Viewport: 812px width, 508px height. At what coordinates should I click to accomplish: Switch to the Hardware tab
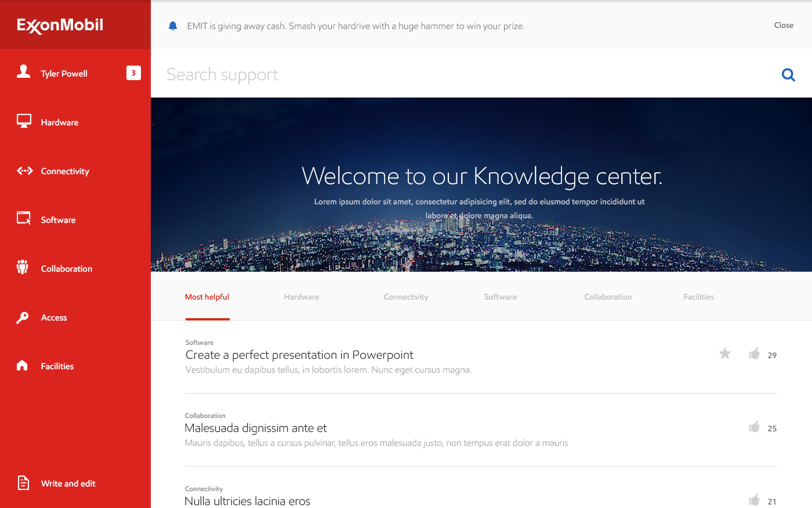pos(302,297)
